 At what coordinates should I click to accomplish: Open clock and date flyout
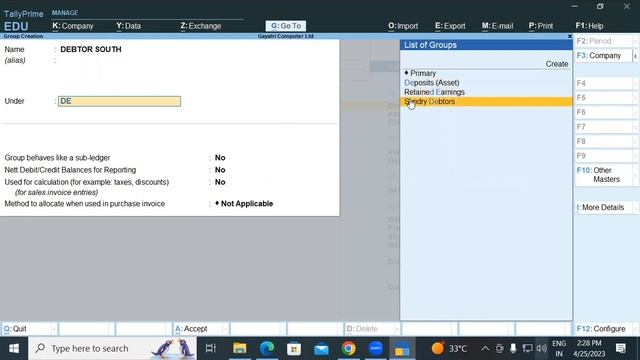pos(589,348)
